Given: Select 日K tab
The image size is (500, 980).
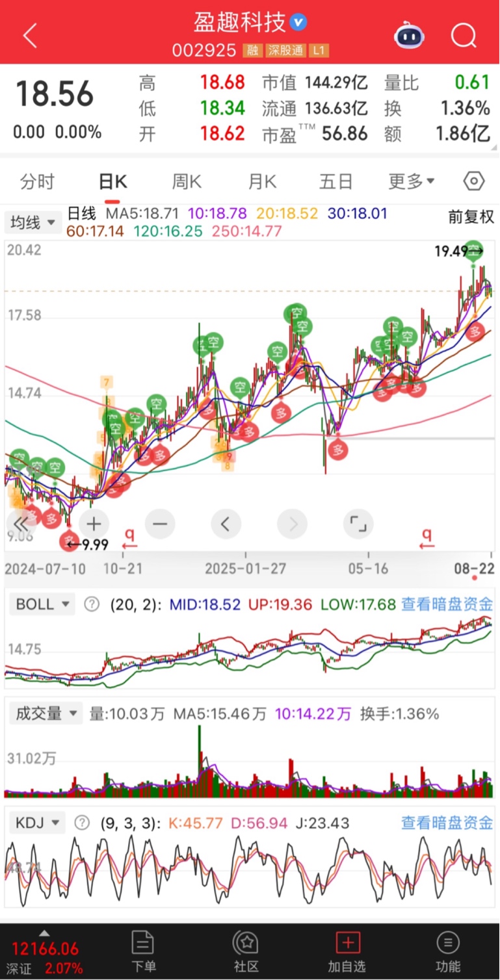Looking at the screenshot, I should pos(113,181).
